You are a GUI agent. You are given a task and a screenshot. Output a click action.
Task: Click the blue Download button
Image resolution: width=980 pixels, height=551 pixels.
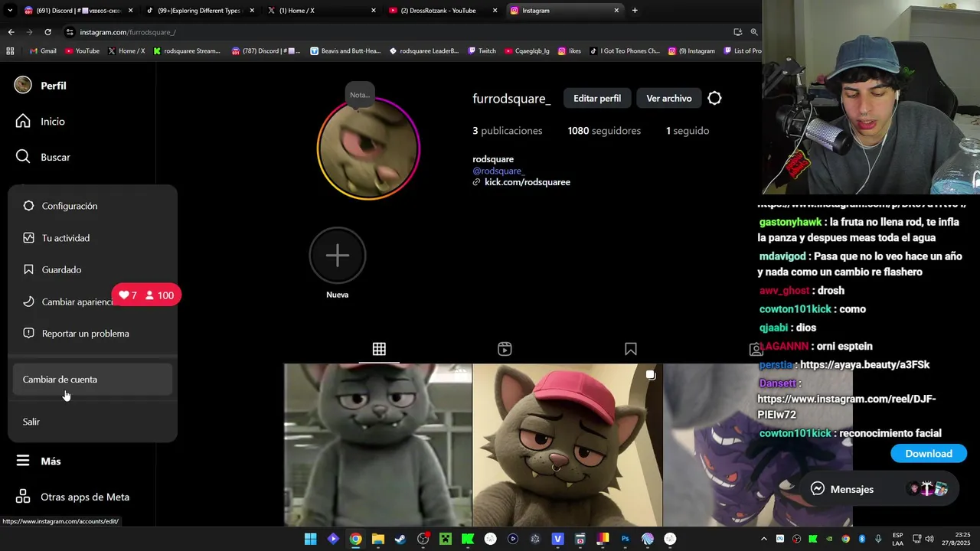click(x=929, y=454)
